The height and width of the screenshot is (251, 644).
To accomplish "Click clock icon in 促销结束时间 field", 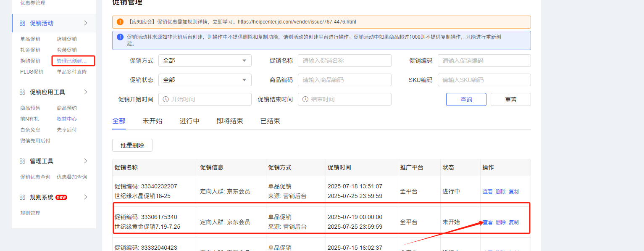I will click(305, 99).
